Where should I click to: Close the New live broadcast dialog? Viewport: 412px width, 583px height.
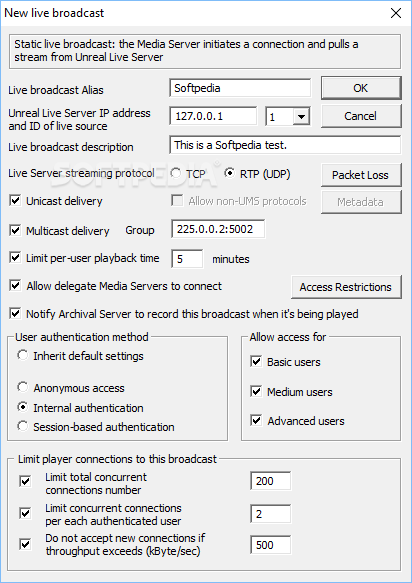(x=396, y=13)
